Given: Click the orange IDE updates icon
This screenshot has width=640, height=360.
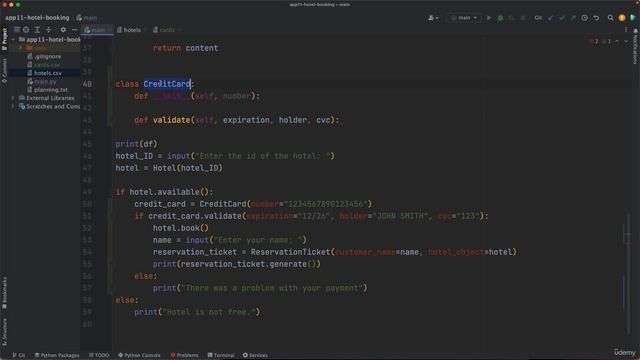Looking at the screenshot, I should pos(622,18).
